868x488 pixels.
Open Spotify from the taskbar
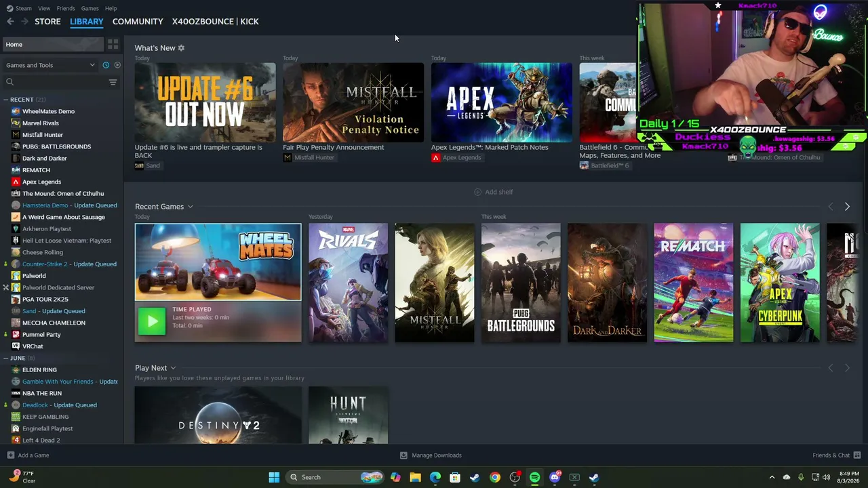pyautogui.click(x=534, y=477)
